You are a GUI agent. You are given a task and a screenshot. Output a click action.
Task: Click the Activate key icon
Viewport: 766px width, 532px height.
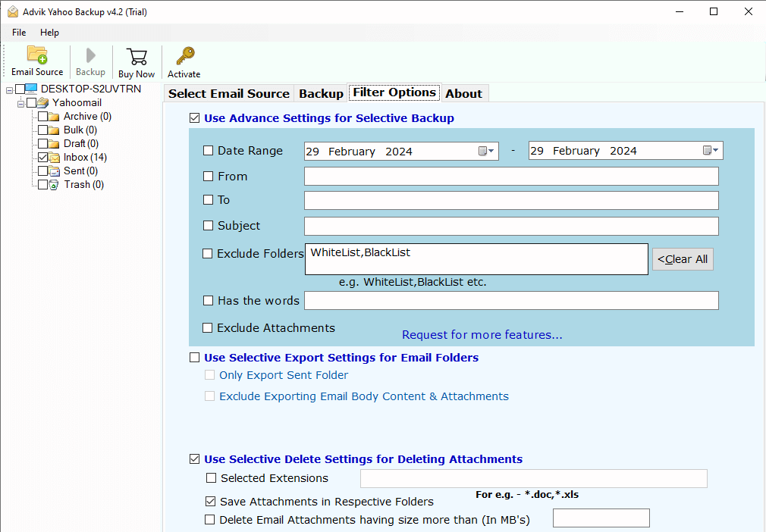[185, 56]
